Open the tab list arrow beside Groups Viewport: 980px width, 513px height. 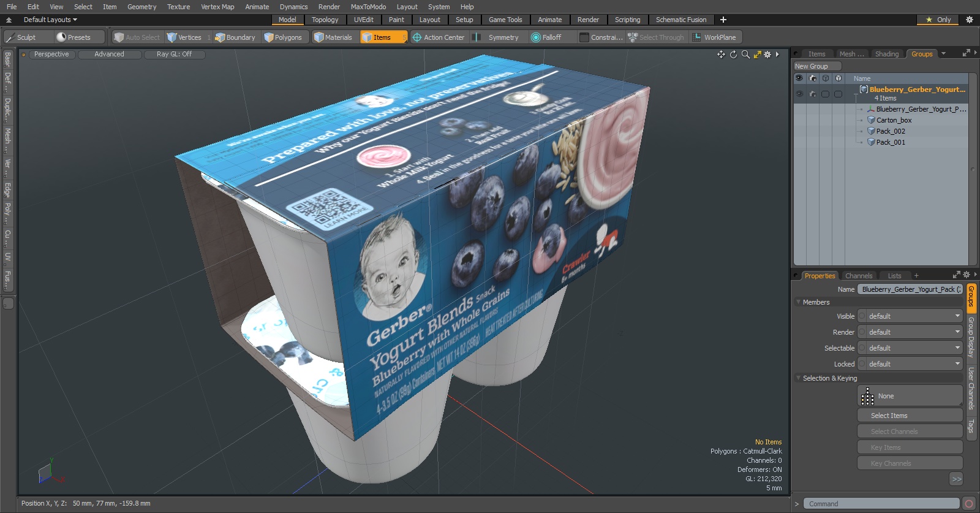tap(943, 54)
